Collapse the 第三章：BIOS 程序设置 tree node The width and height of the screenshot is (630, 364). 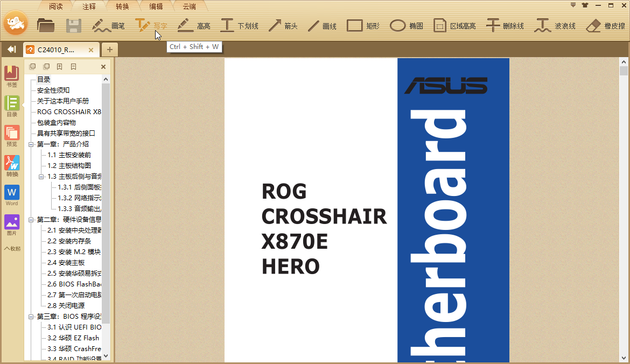tap(31, 317)
